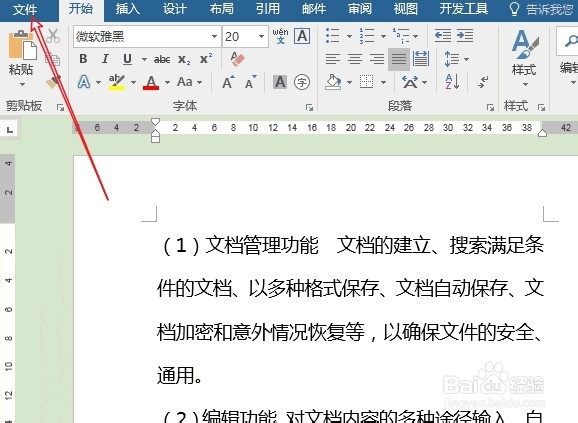Switch to the 视图 ribbon tab
This screenshot has width=578, height=423.
[405, 9]
